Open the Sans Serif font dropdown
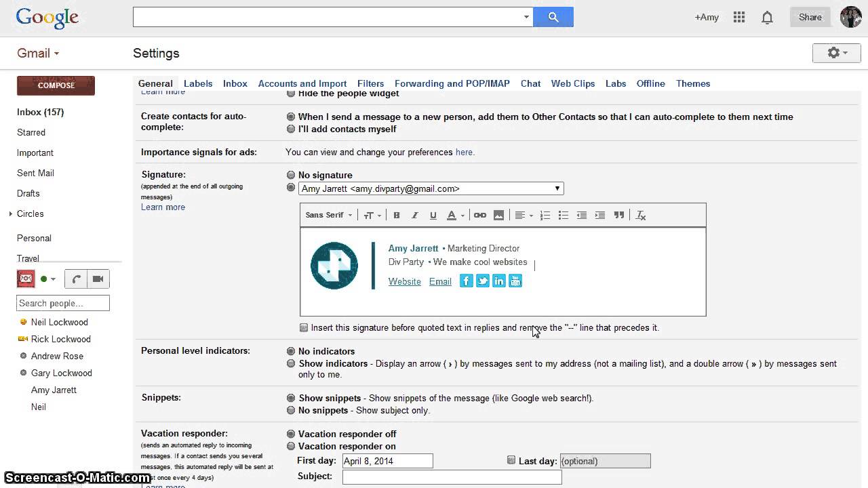The image size is (868, 488). pos(329,216)
